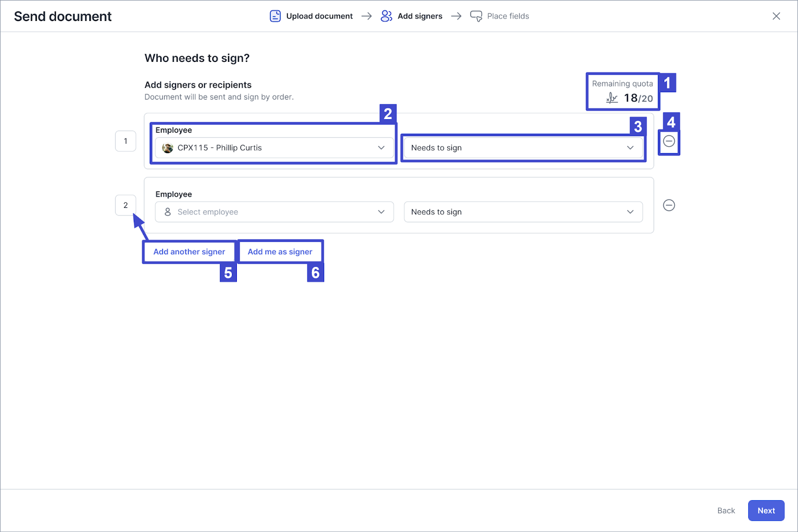Click Add me as signer link
This screenshot has height=532, width=798.
(x=280, y=252)
